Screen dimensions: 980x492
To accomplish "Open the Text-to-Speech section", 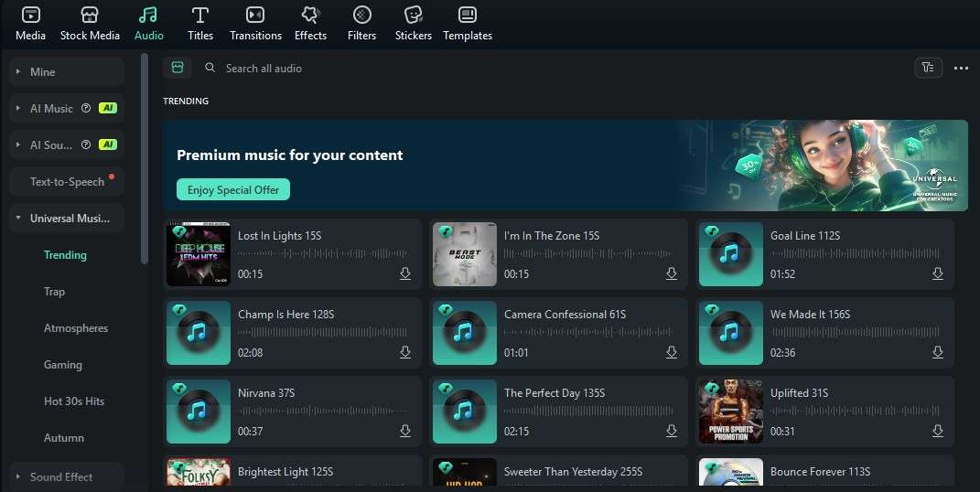I will click(67, 182).
